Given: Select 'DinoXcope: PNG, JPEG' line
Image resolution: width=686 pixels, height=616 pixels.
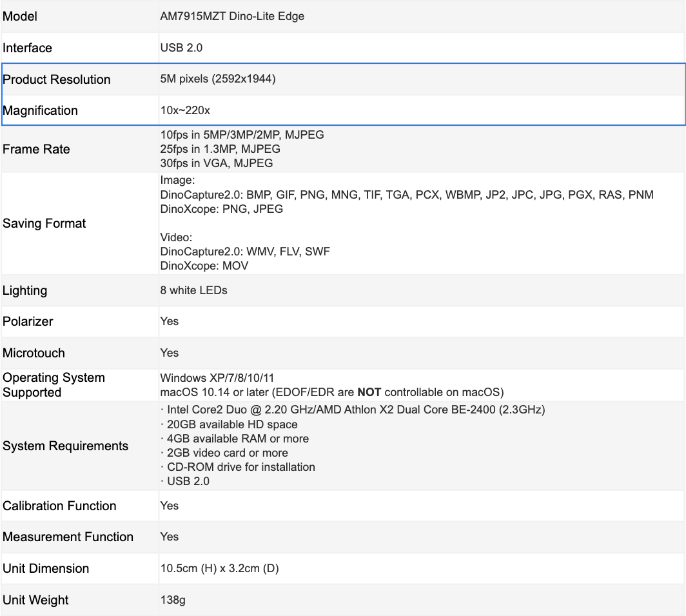Looking at the screenshot, I should [221, 209].
